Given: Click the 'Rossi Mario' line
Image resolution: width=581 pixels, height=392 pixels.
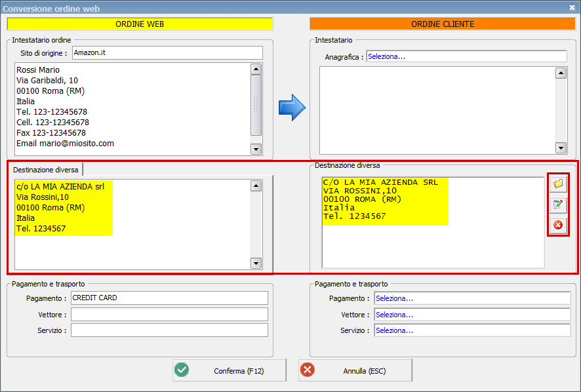Looking at the screenshot, I should (38, 70).
